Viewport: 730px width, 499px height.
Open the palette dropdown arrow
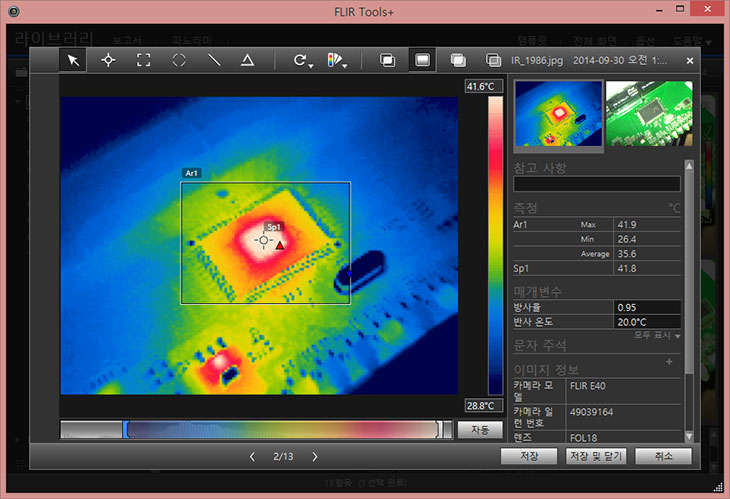345,67
